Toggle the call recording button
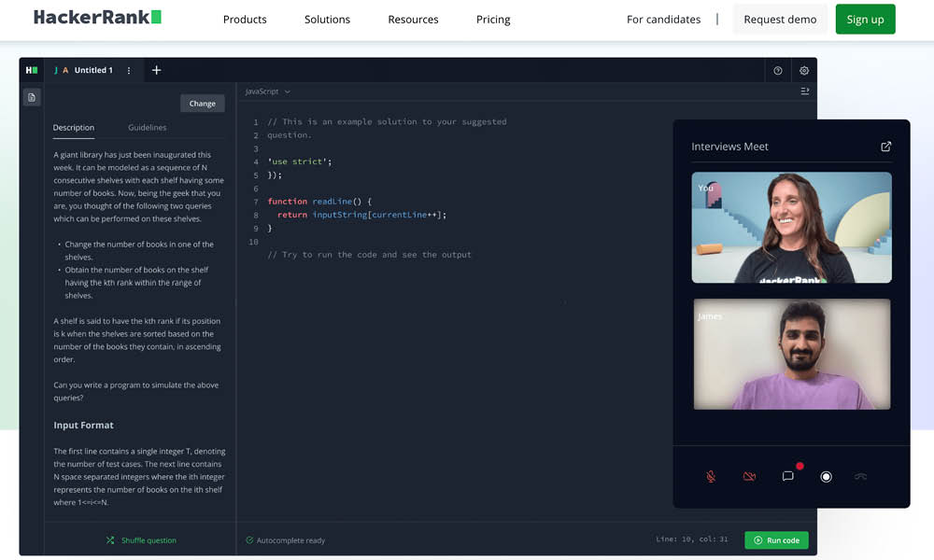934x560 pixels. tap(826, 477)
